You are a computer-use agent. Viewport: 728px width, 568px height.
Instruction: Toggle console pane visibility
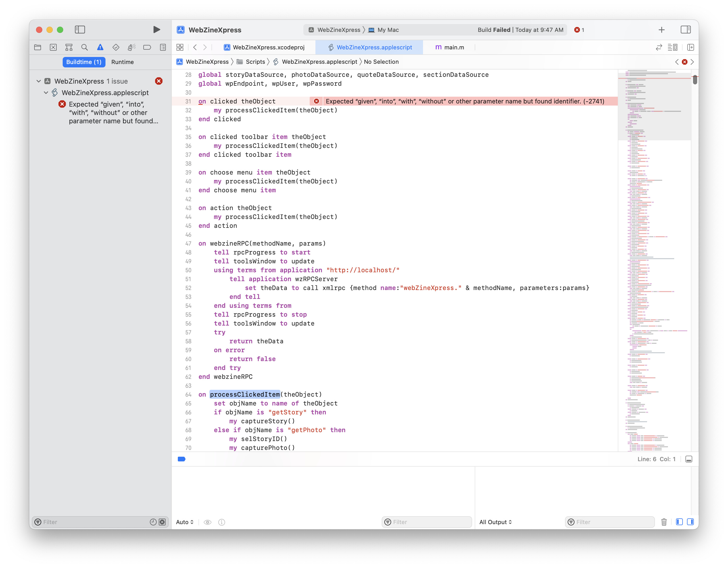690,522
